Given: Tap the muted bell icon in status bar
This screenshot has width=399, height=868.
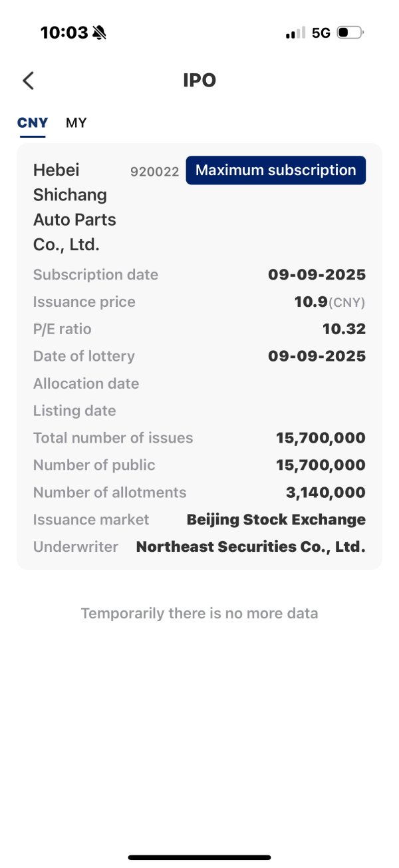Looking at the screenshot, I should click(100, 33).
